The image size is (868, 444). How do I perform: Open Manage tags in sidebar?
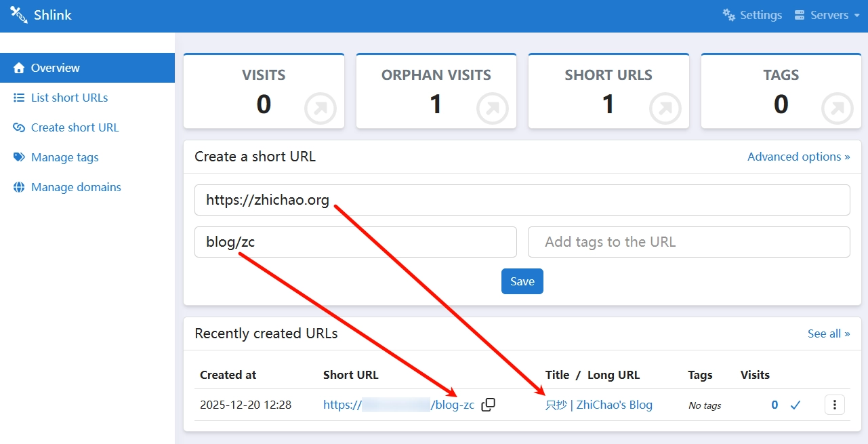click(64, 157)
